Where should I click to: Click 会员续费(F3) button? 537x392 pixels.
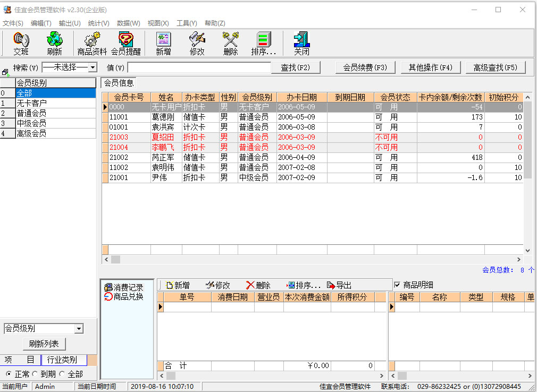(x=365, y=68)
